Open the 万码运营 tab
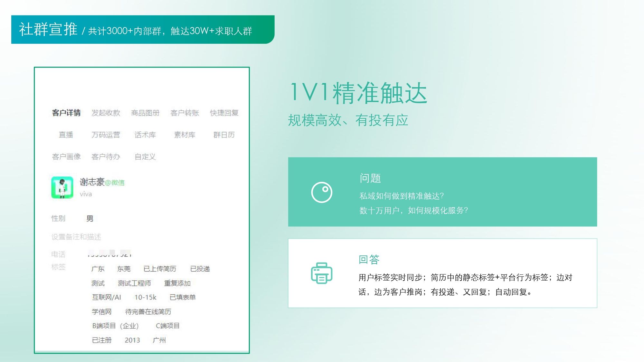644x362 pixels. pos(106,135)
